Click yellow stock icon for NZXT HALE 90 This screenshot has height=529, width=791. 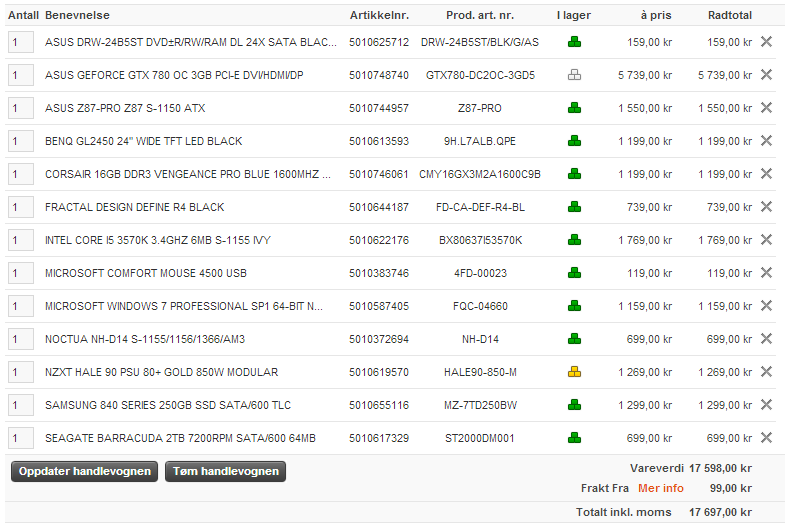(x=574, y=372)
